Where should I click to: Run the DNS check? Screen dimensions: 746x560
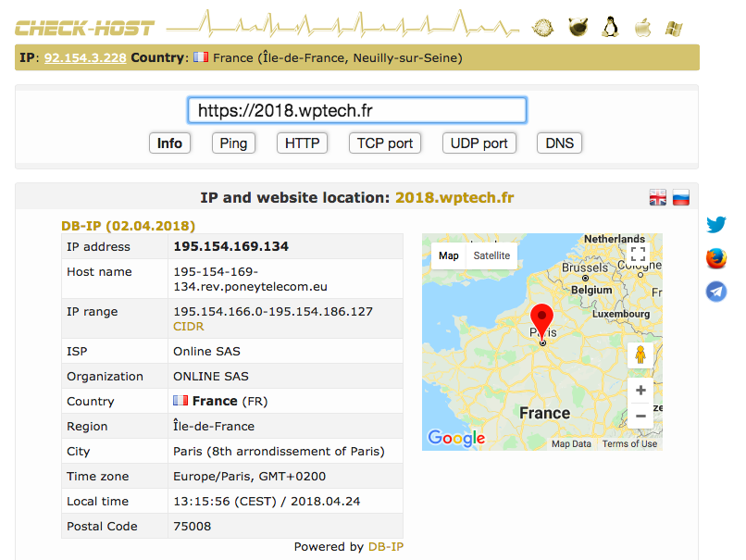coord(559,143)
